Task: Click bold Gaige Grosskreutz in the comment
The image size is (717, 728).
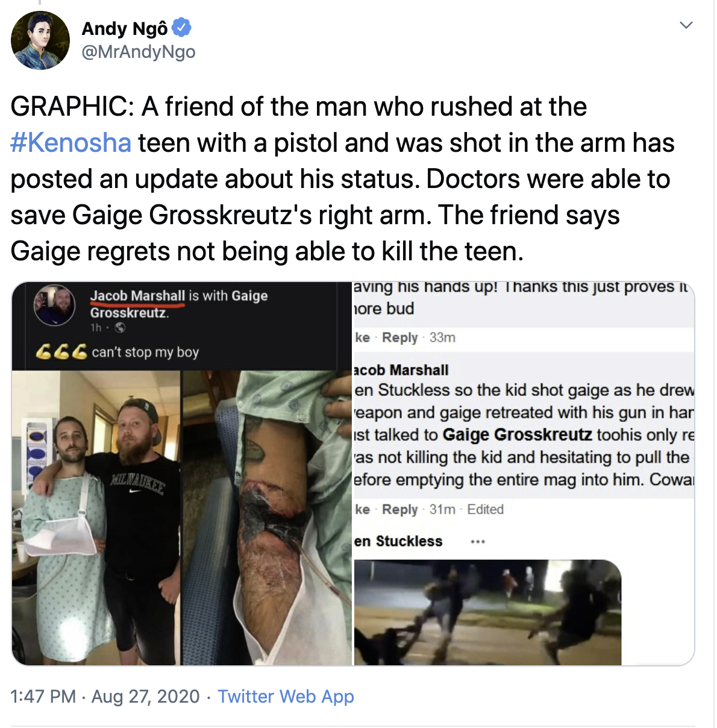Action: pos(518,435)
